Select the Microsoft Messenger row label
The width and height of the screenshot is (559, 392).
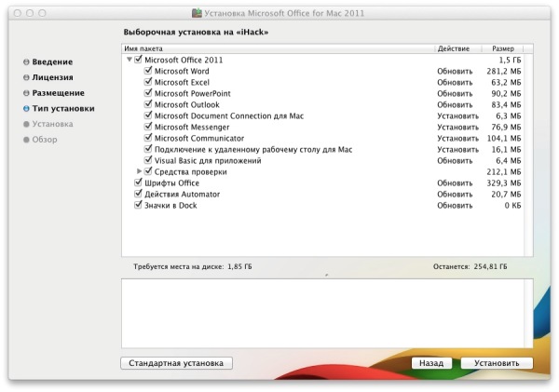pyautogui.click(x=192, y=127)
